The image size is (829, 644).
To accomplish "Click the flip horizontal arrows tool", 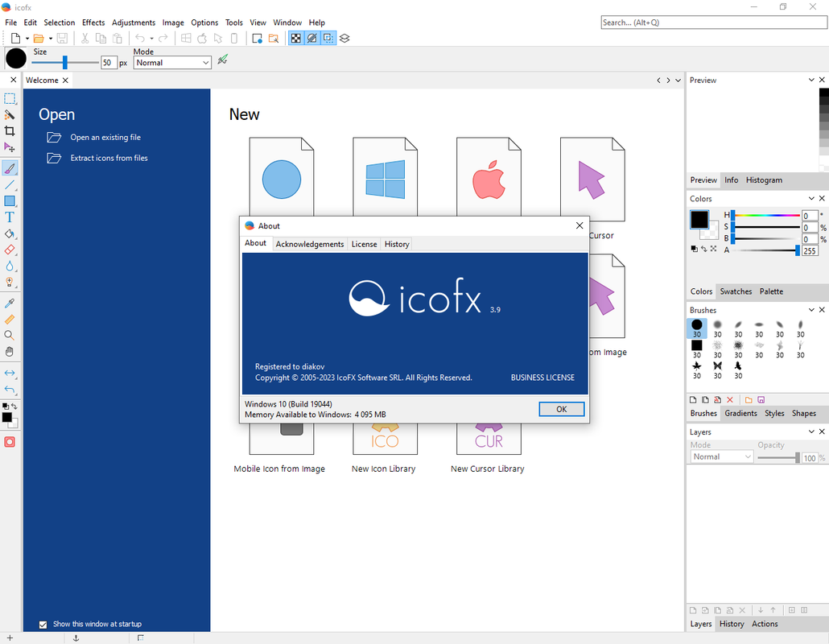I will [x=10, y=373].
